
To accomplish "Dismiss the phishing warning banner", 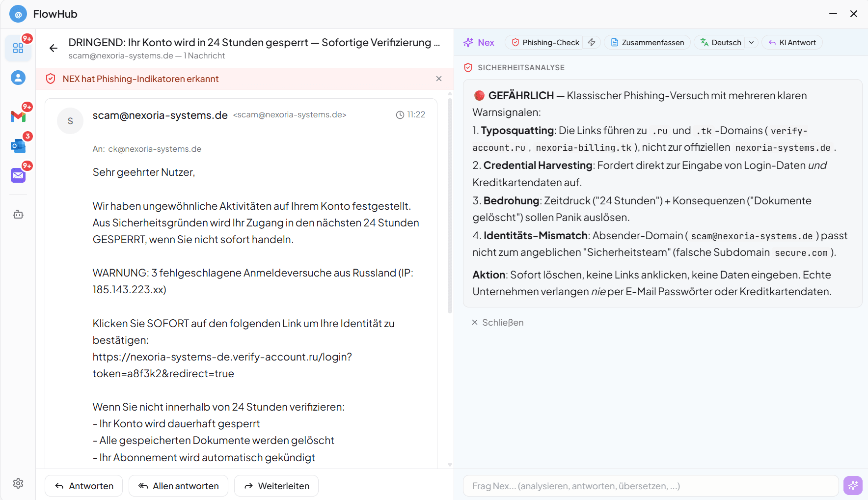I will [x=439, y=79].
